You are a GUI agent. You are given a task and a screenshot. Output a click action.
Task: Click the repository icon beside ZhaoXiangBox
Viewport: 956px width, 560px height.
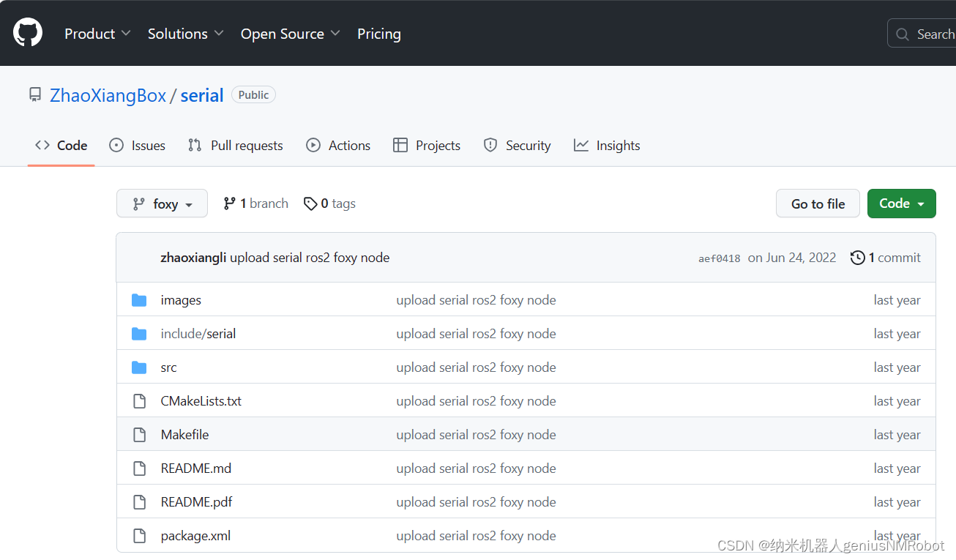(x=35, y=95)
